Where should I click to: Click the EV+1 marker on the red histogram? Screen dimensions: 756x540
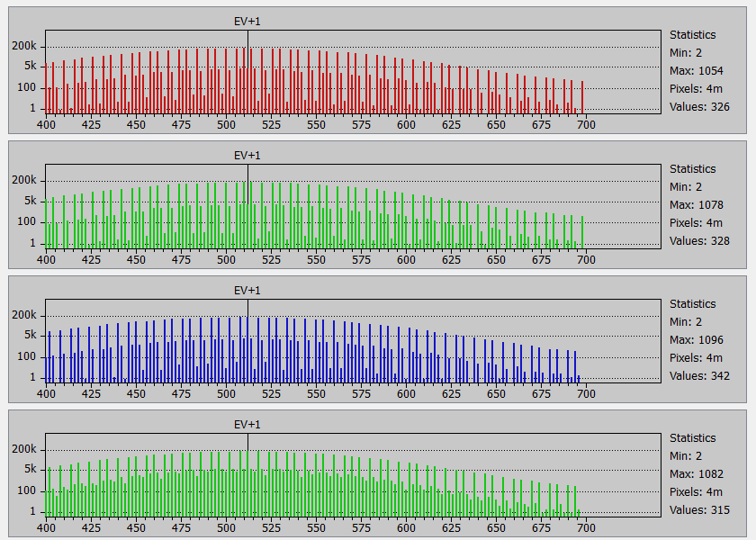pos(247,22)
